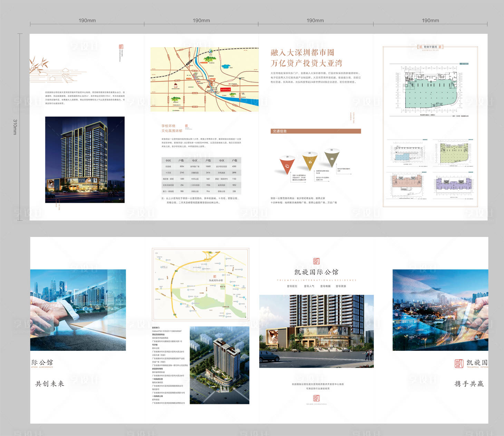Click the 凯旋国际公馆 cover title
Viewport: 504px width, 436px height.
tap(317, 272)
